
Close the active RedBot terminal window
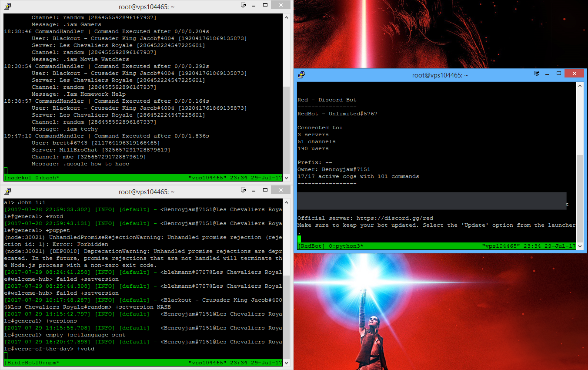[575, 74]
